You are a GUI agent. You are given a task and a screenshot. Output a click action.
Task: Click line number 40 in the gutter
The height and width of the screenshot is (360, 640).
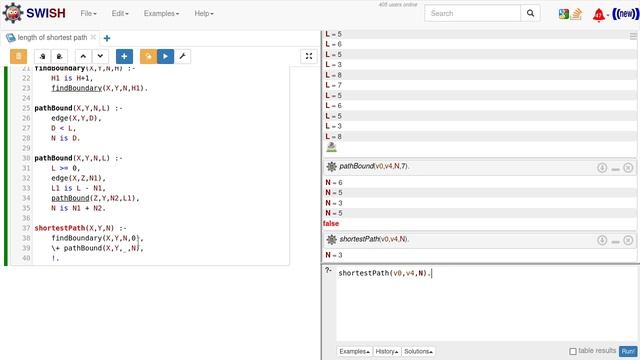[26, 258]
